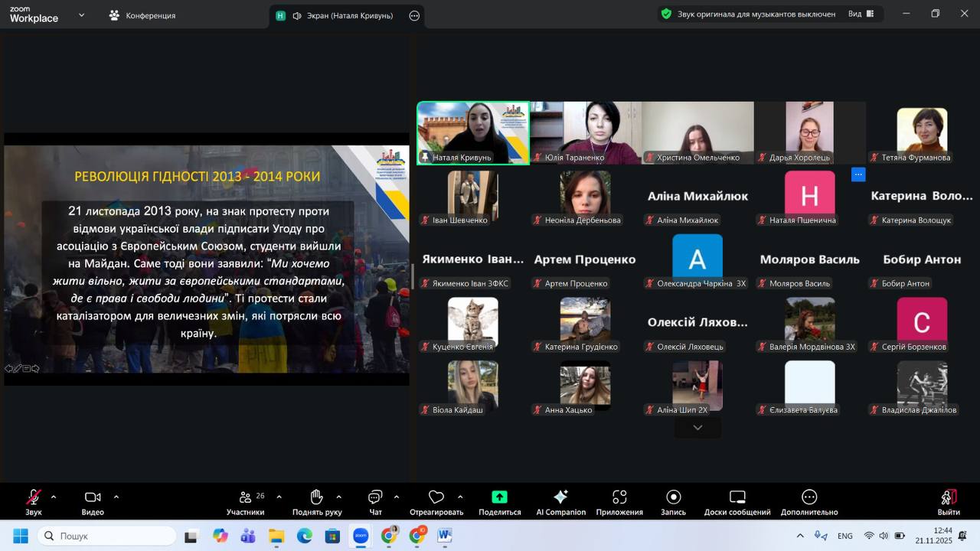Screen dimensions: 980x551
Task: Open Дополнительно more options
Action: [808, 501]
